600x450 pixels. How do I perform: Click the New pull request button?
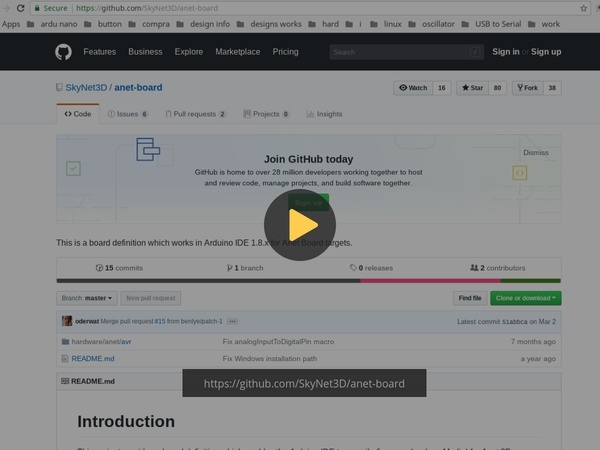click(x=151, y=298)
